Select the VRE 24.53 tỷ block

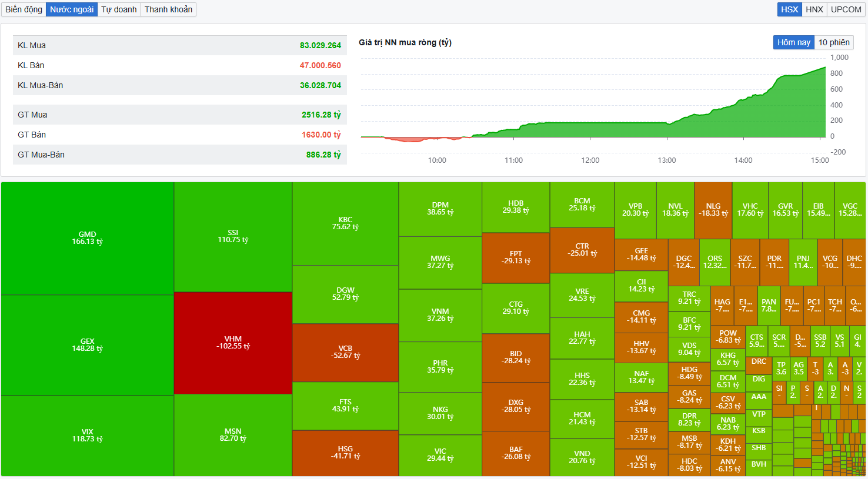pyautogui.click(x=582, y=295)
